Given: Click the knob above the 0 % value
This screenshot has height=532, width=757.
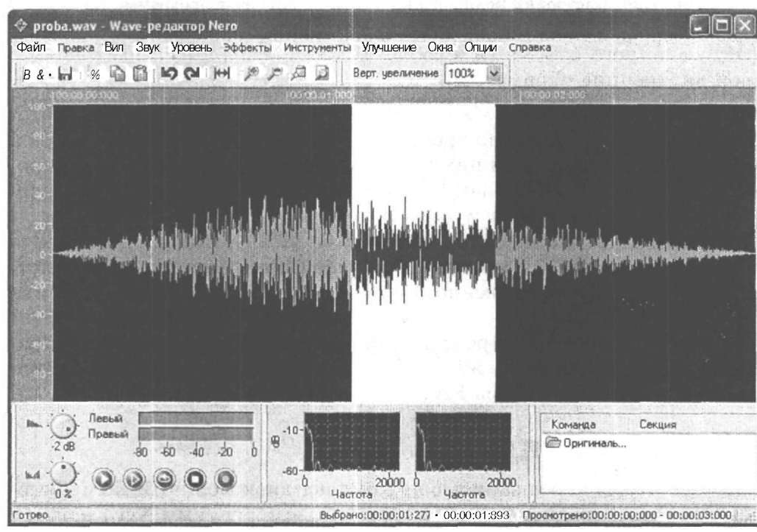Looking at the screenshot, I should 63,475.
